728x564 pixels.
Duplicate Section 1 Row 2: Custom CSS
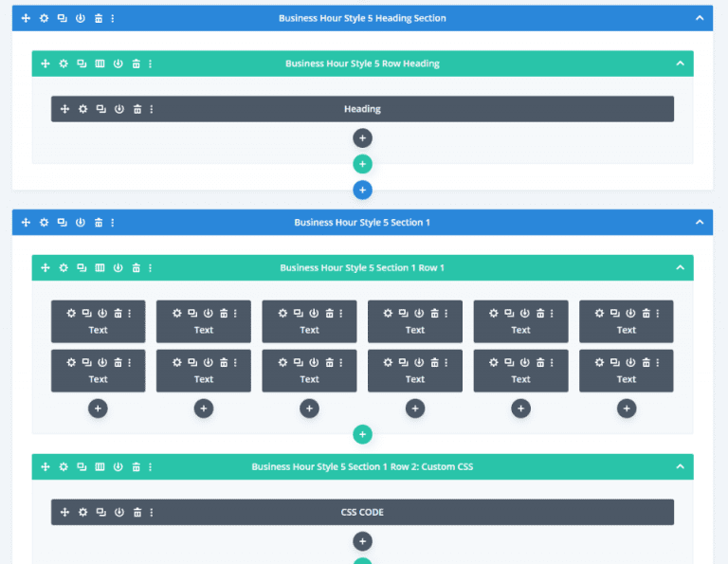point(82,467)
